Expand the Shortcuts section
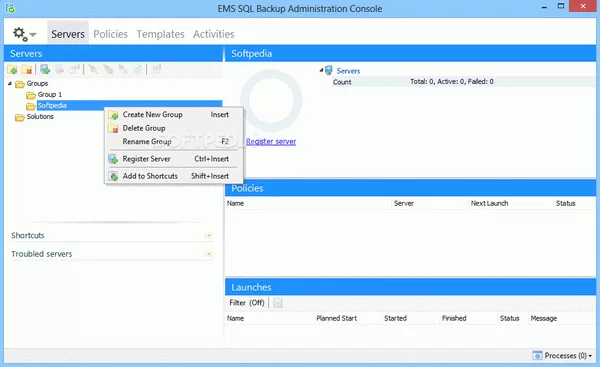This screenshot has width=600, height=367. [209, 235]
